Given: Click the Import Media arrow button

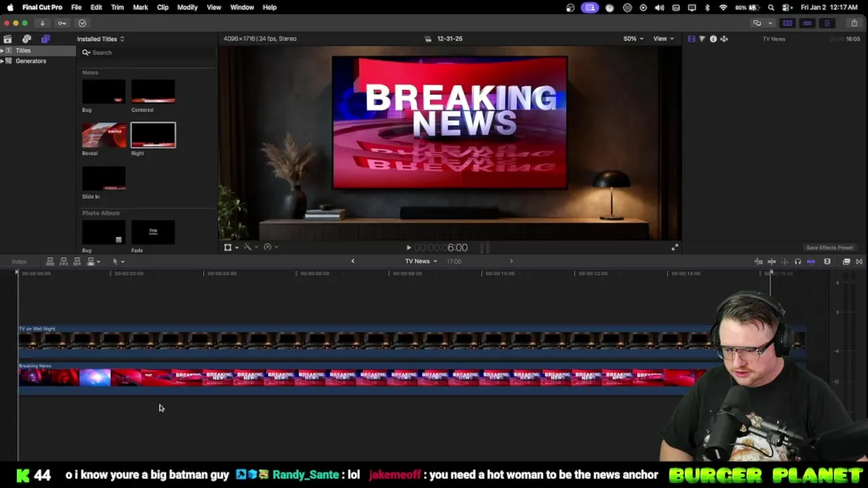Looking at the screenshot, I should coord(42,23).
